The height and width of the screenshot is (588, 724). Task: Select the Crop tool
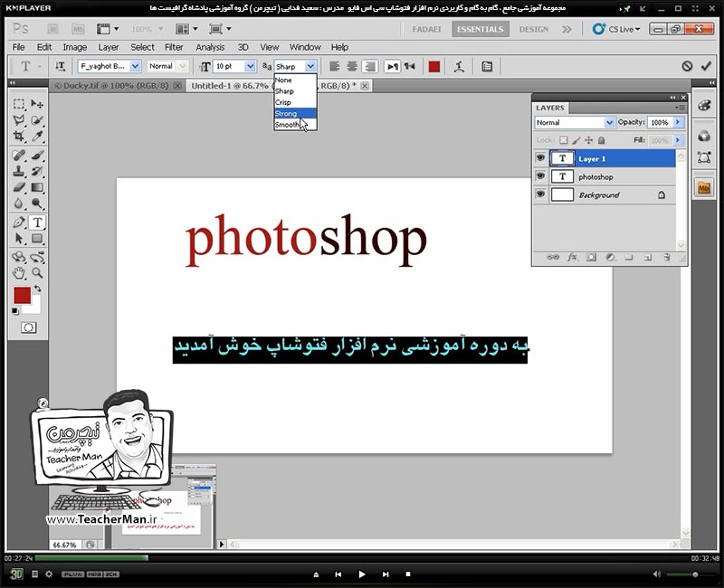19,137
